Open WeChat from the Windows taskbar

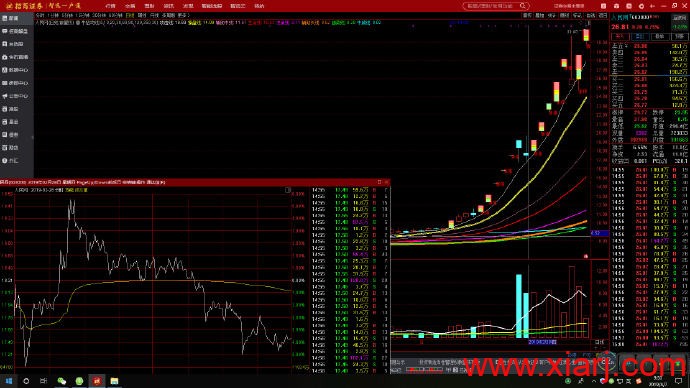point(62,381)
